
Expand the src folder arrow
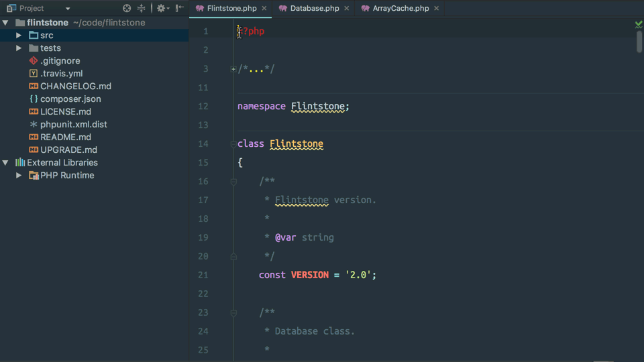point(19,36)
